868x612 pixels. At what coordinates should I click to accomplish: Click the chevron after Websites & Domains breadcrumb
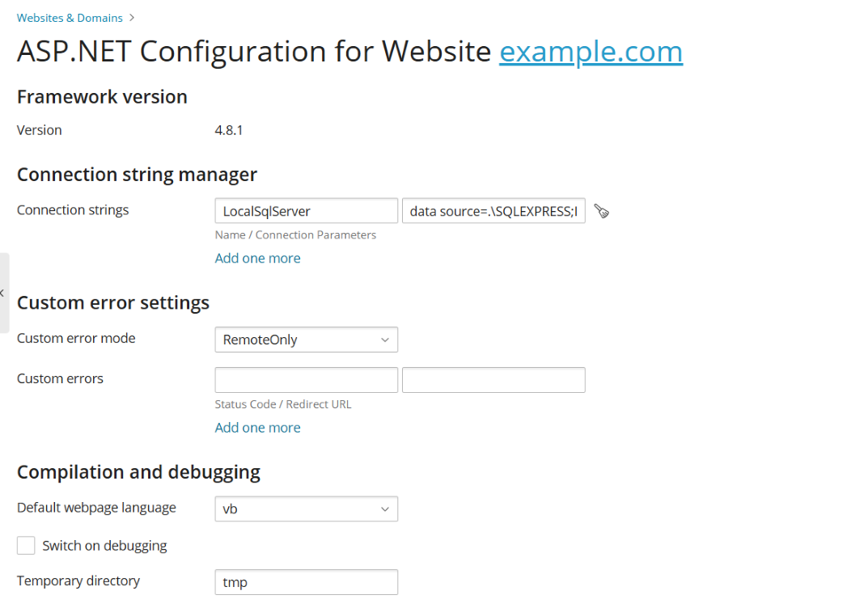tap(132, 17)
